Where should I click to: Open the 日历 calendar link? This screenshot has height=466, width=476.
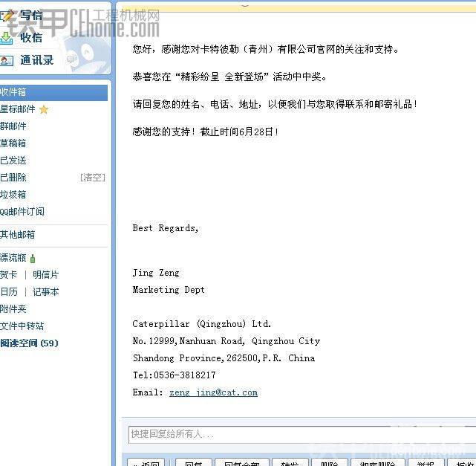[9, 291]
